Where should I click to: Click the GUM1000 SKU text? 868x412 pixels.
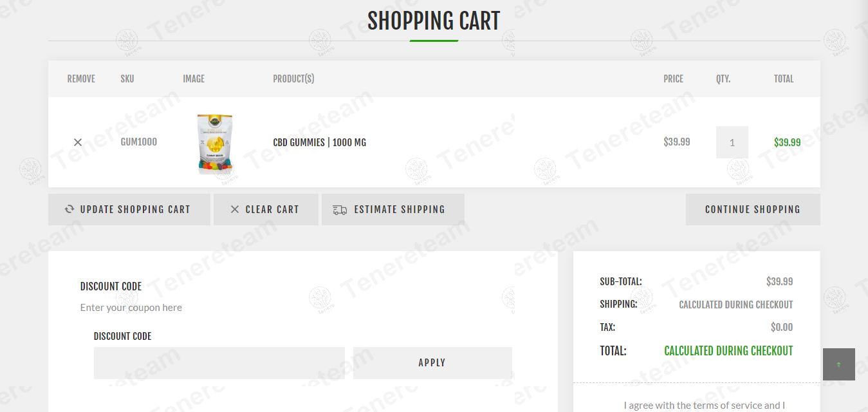[x=139, y=142]
